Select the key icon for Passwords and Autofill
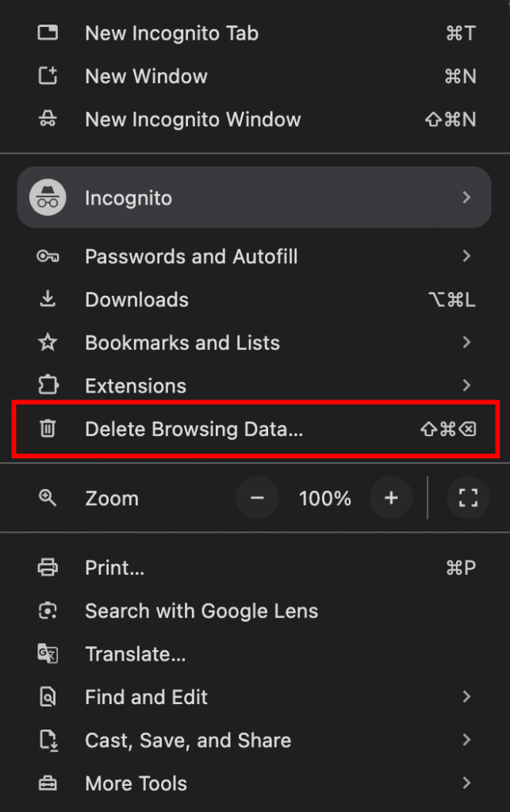This screenshot has width=510, height=812. (x=48, y=257)
